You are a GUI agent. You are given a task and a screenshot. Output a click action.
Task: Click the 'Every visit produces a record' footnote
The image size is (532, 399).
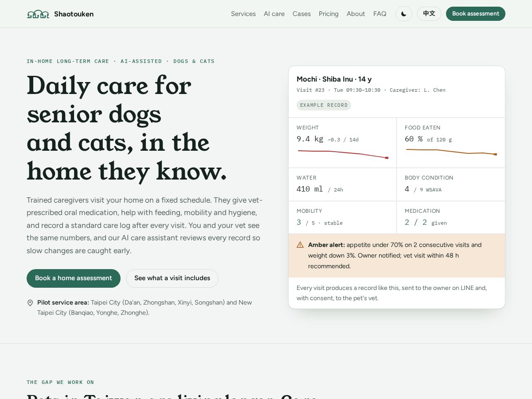[x=392, y=293]
